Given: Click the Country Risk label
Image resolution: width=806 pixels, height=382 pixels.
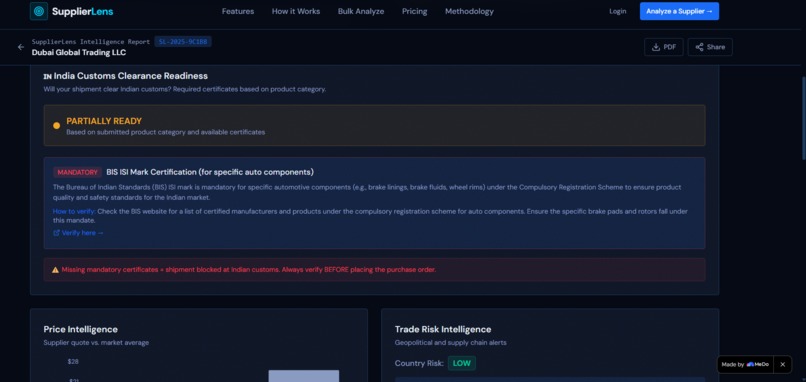Looking at the screenshot, I should (419, 363).
